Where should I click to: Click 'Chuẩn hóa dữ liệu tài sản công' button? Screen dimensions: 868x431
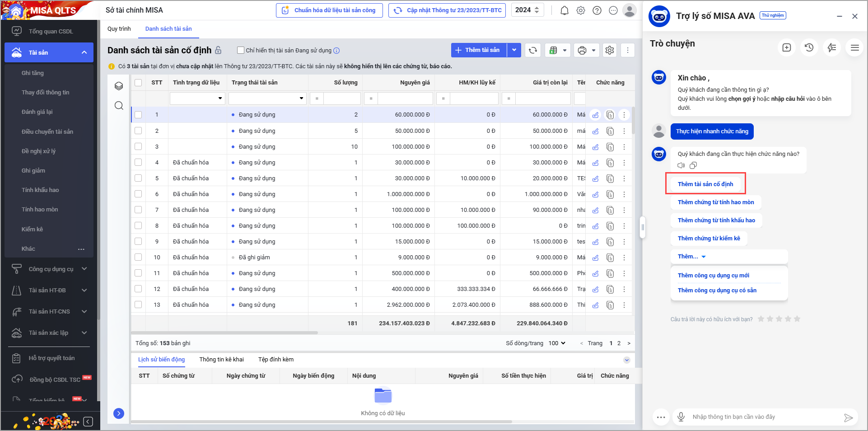[329, 10]
